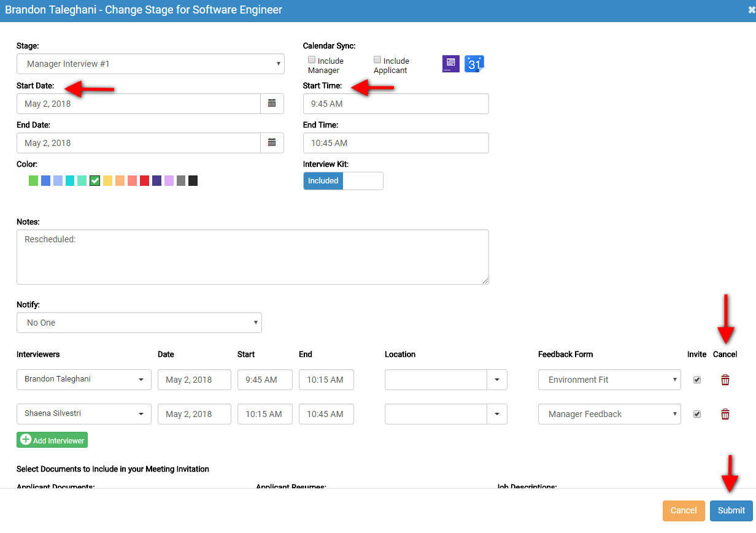This screenshot has height=533, width=756.
Task: Click the End Date field May 2, 2018
Action: pos(139,143)
